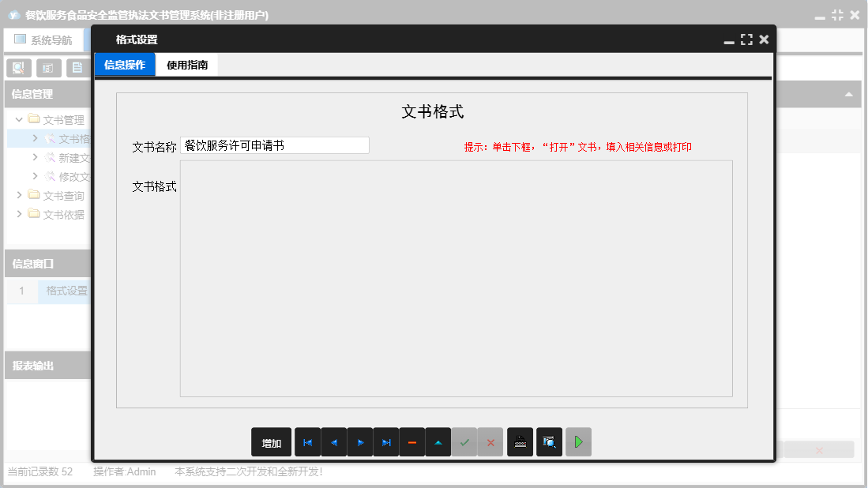Click the 信息管理 panel header
The height and width of the screenshot is (488, 868).
[47, 94]
